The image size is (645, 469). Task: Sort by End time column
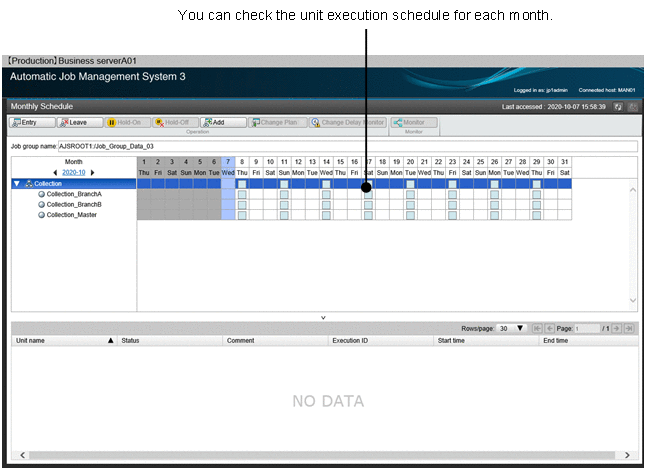tap(589, 341)
